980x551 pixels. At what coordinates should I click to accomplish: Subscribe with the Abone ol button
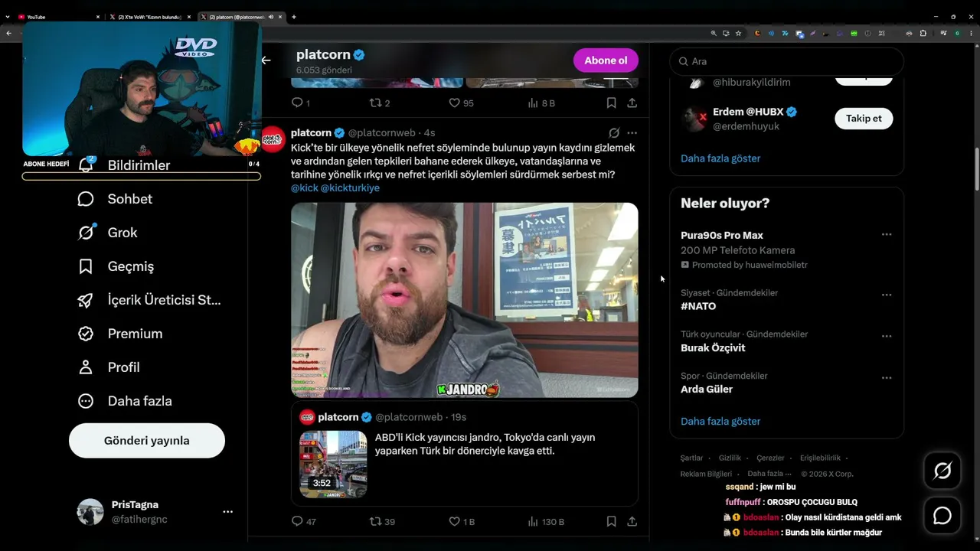pyautogui.click(x=606, y=60)
